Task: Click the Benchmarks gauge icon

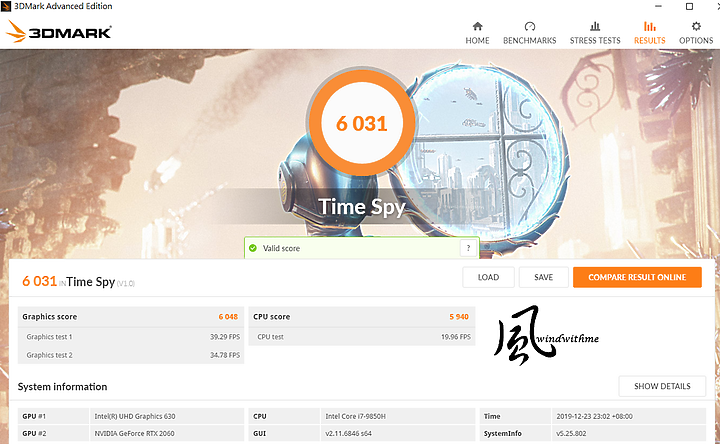Action: (x=529, y=26)
